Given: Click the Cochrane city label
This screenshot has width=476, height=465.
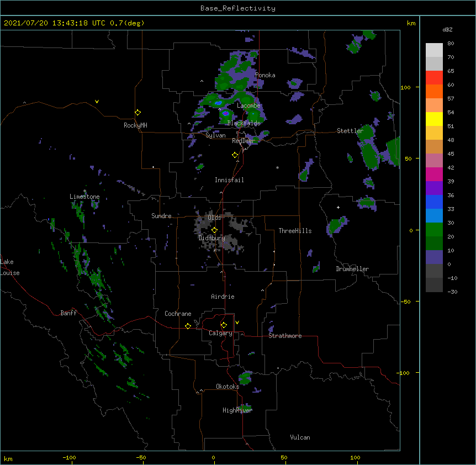Looking at the screenshot, I should click(178, 314).
